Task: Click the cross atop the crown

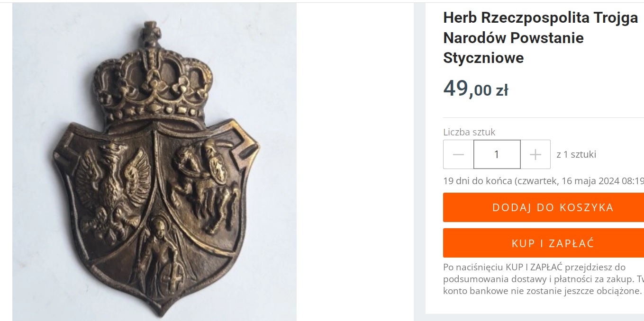Action: (x=150, y=33)
